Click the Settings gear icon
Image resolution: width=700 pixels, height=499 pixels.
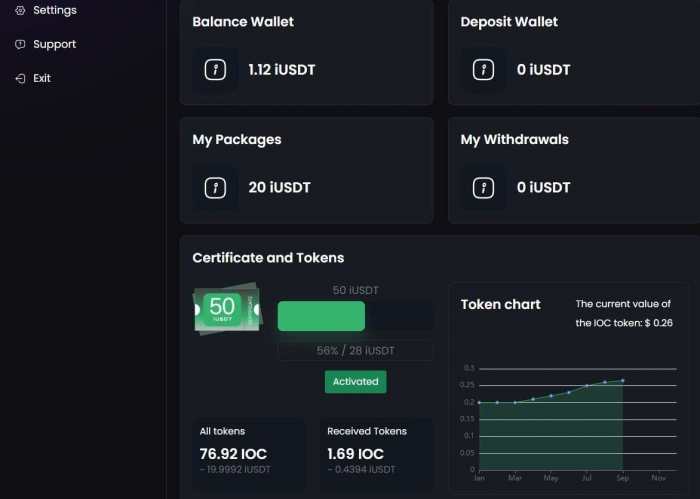tap(20, 10)
